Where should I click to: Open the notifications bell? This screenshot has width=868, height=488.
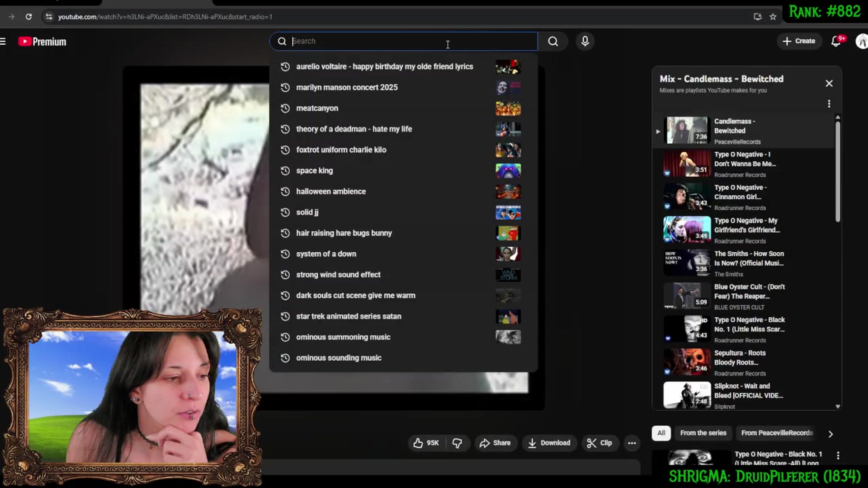coord(836,41)
